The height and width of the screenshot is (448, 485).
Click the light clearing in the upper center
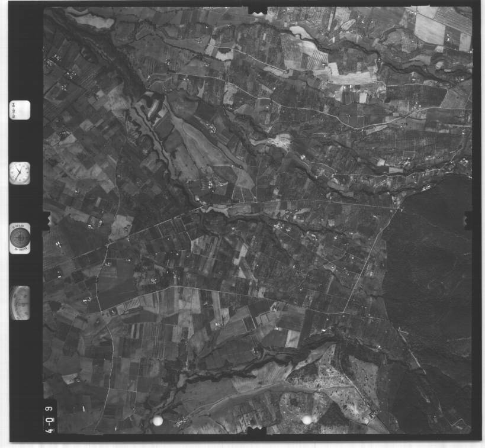(x=278, y=141)
